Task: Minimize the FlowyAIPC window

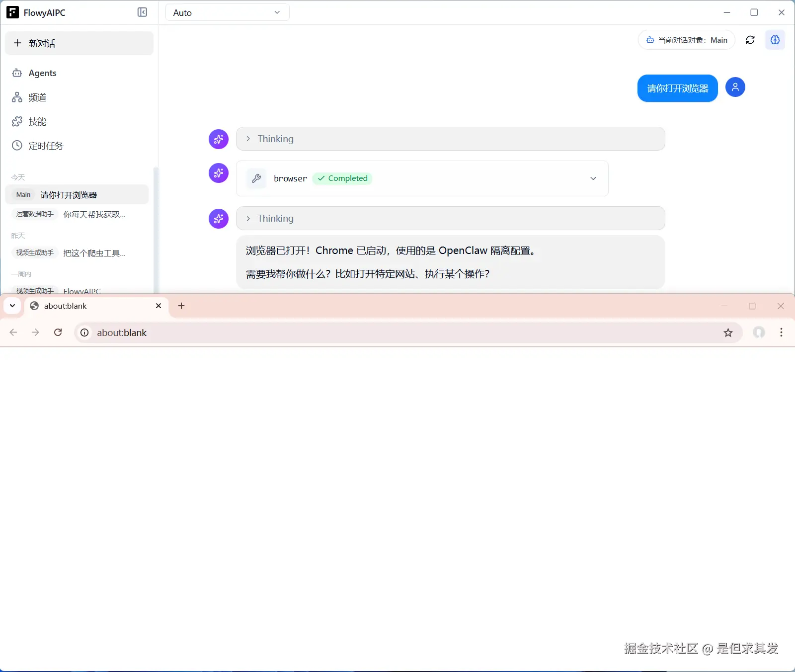Action: [727, 12]
